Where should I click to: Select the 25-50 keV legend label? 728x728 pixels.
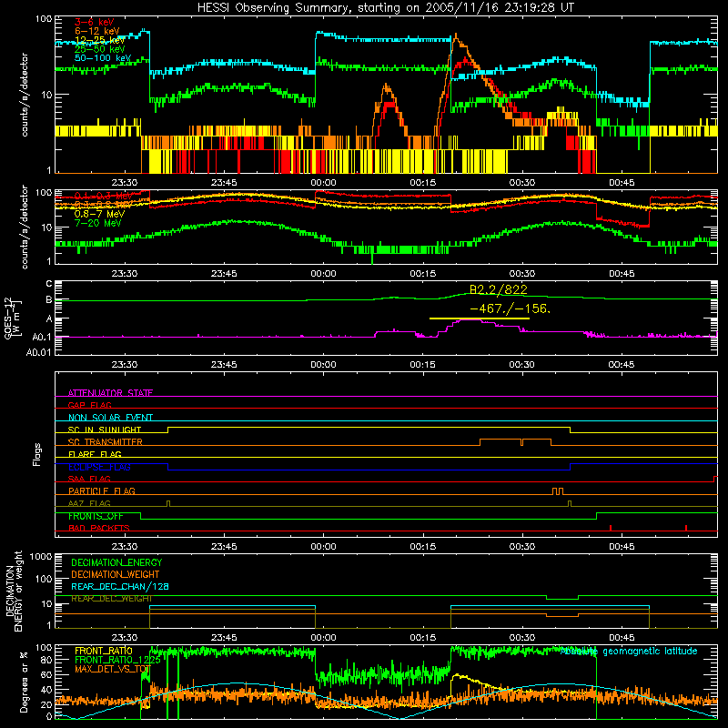tap(100, 49)
